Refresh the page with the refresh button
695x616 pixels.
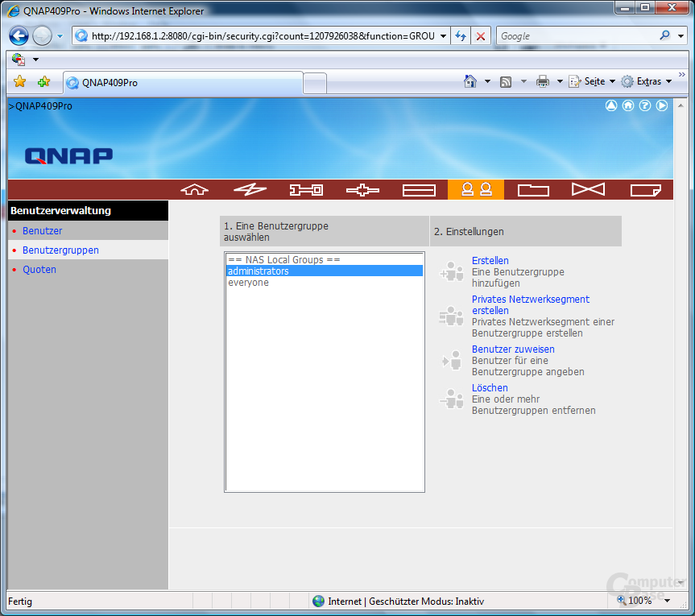pos(461,36)
